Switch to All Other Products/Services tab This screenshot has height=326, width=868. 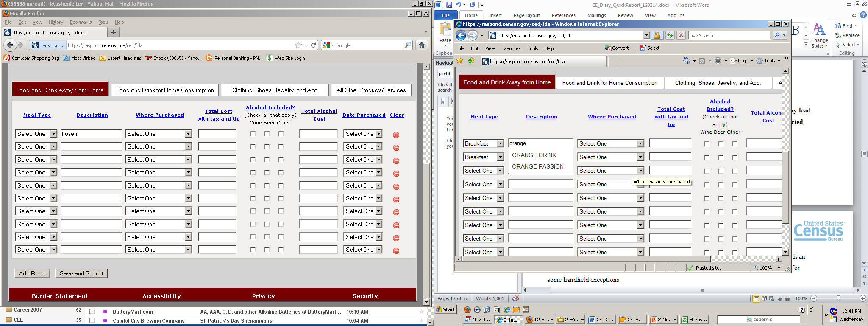[371, 90]
